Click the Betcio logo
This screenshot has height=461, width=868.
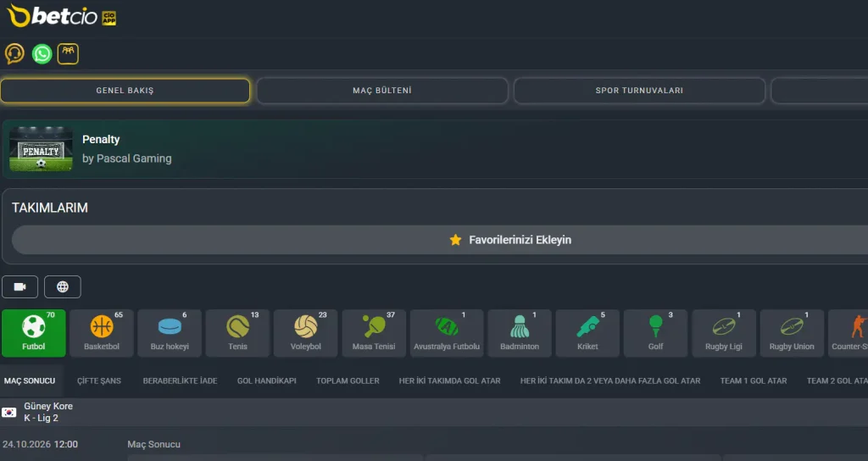click(52, 16)
